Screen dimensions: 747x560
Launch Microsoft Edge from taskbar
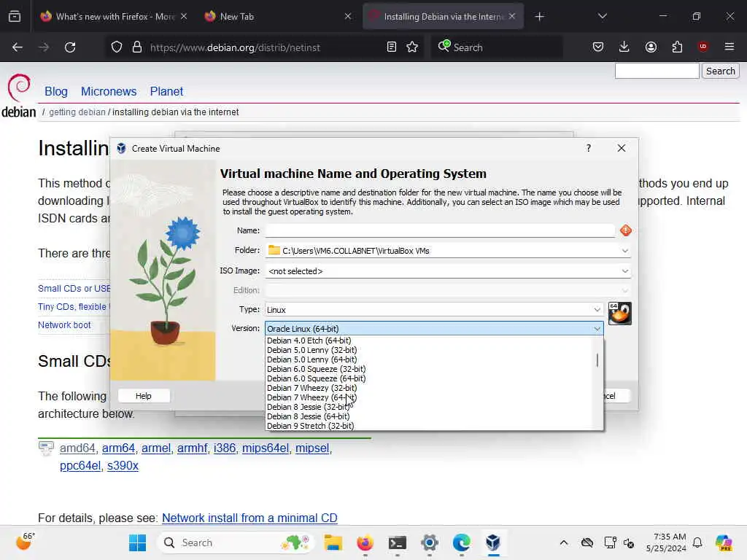461,542
